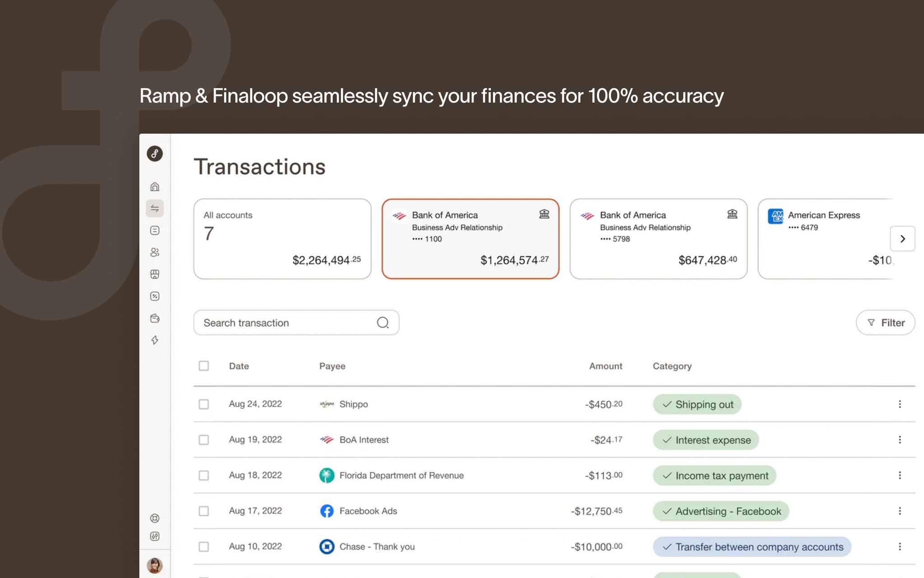Click the Finaloop logo icon
This screenshot has width=924, height=578.
click(x=155, y=154)
